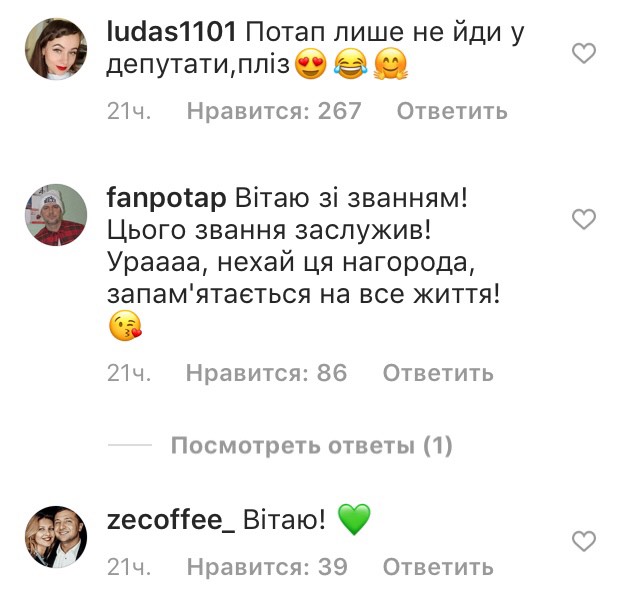Reply to fanpotap's comment with Ответить

point(438,373)
